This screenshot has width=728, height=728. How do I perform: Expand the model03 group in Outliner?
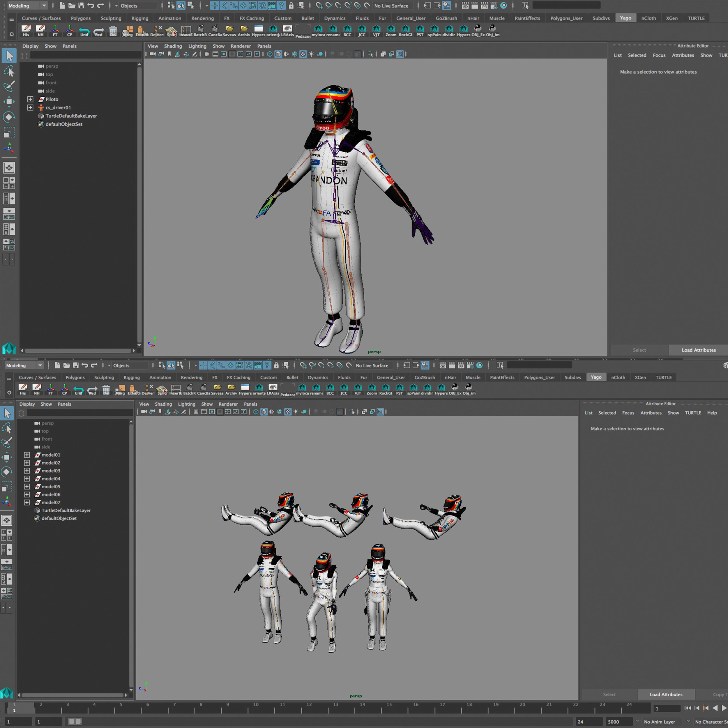pyautogui.click(x=27, y=471)
